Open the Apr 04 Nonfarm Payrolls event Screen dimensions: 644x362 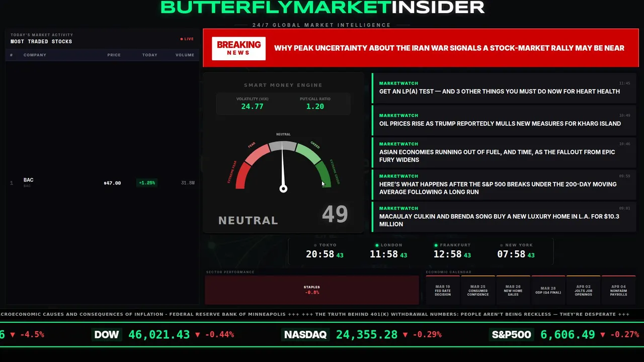(619, 290)
